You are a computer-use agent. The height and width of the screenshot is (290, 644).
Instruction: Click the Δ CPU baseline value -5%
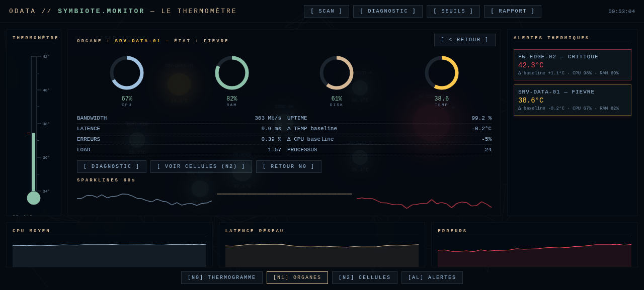pyautogui.click(x=487, y=139)
